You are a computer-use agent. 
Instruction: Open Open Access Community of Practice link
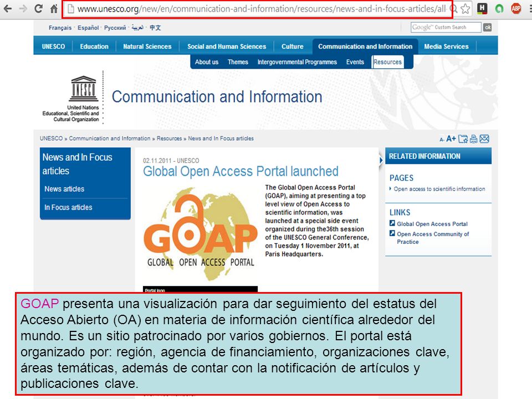point(433,238)
